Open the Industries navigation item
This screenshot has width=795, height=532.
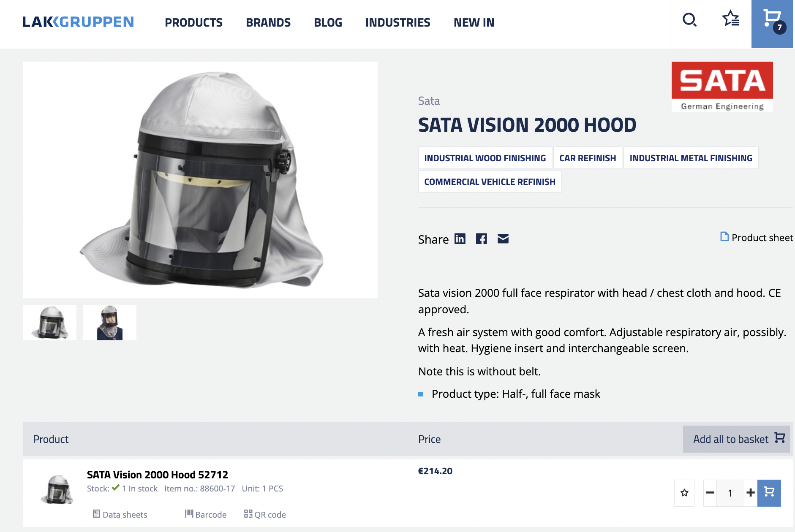point(397,22)
